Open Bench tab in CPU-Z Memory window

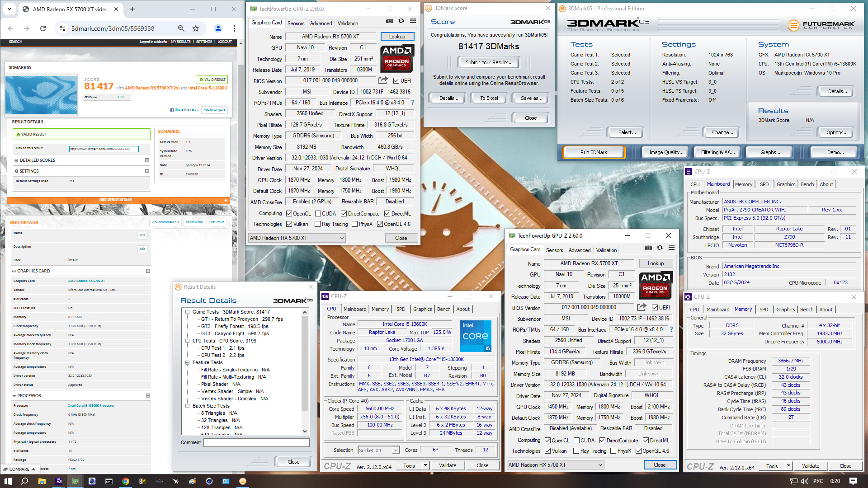pos(807,310)
